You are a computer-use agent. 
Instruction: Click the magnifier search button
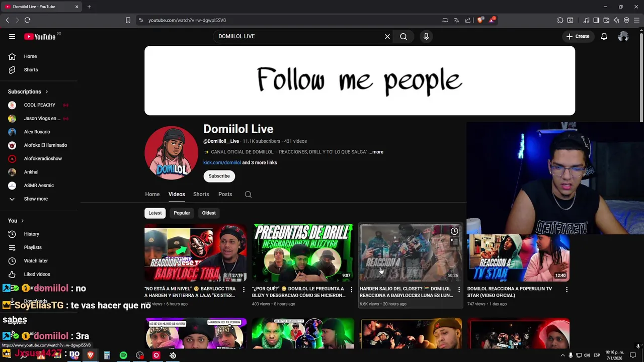coord(404,36)
